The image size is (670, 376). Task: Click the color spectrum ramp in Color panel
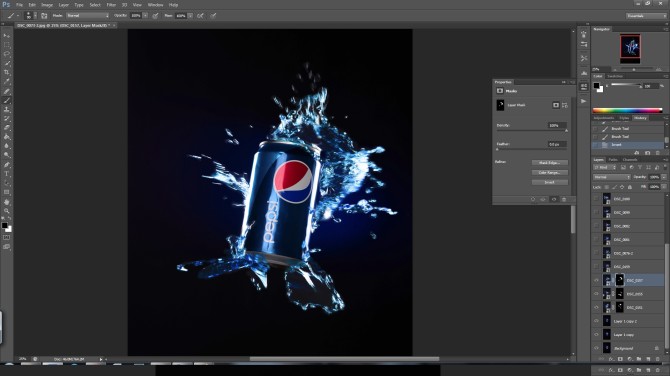click(x=627, y=111)
